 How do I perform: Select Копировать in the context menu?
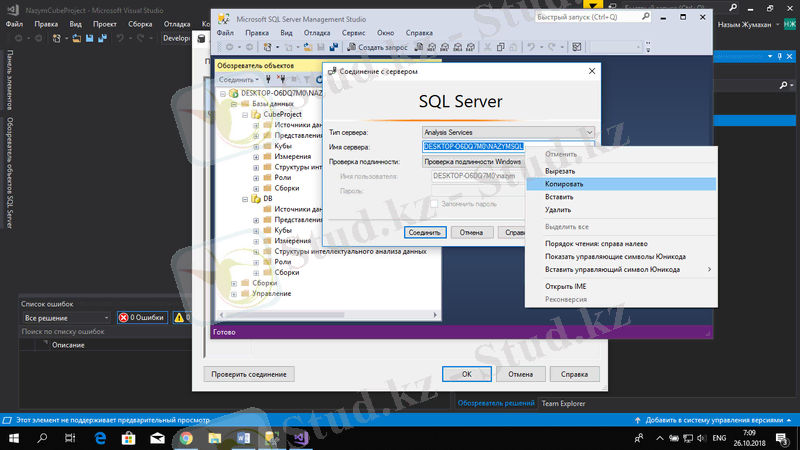coord(564,184)
